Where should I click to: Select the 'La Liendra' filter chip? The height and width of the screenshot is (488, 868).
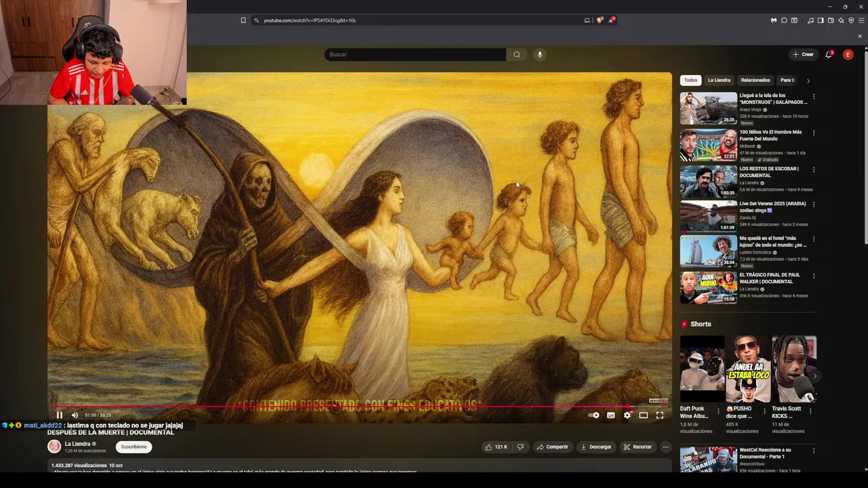pos(719,80)
